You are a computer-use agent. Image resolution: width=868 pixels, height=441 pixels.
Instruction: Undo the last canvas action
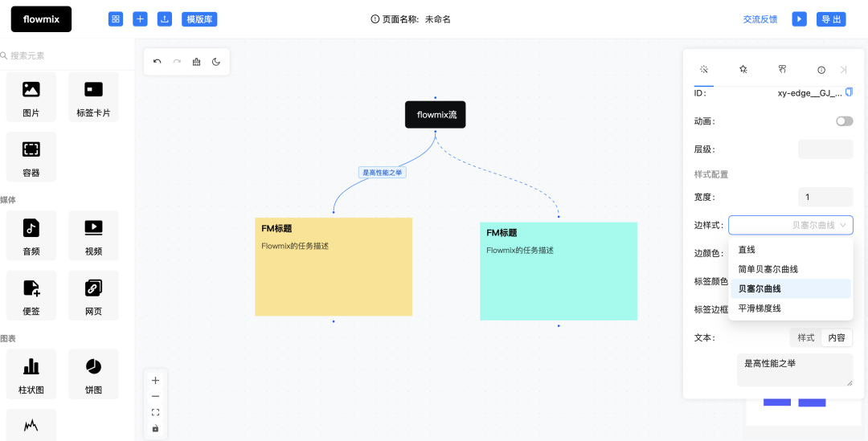tap(158, 62)
